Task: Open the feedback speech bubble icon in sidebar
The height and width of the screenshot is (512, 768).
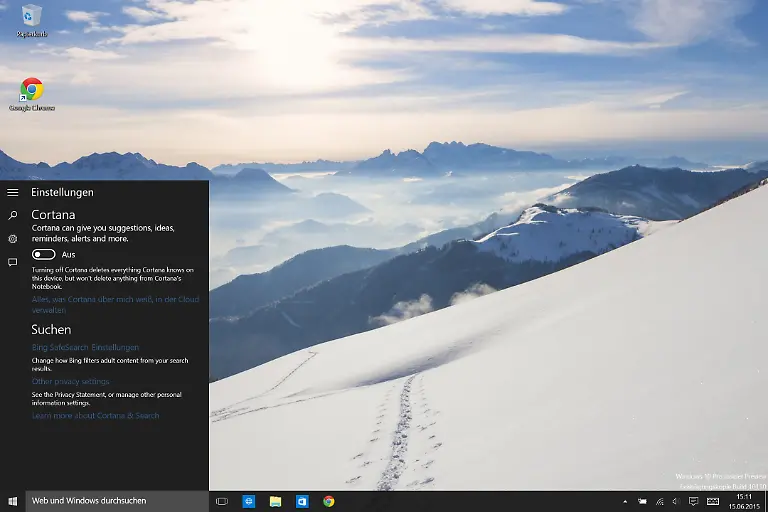Action: coord(12,262)
